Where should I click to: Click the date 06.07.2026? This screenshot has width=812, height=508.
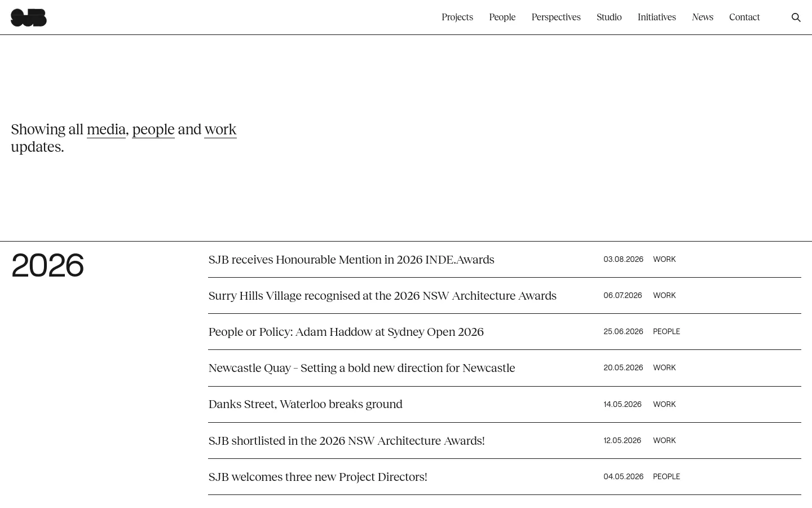coord(623,296)
